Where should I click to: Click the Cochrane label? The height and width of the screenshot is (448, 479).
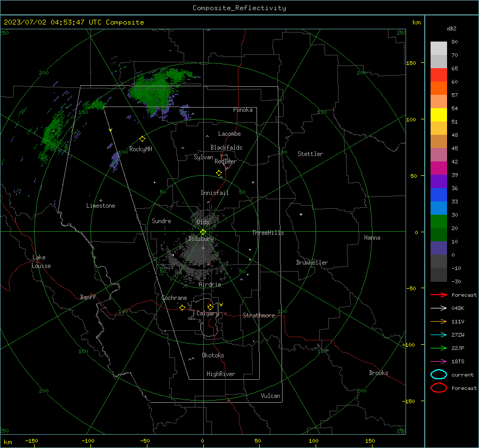click(x=174, y=298)
